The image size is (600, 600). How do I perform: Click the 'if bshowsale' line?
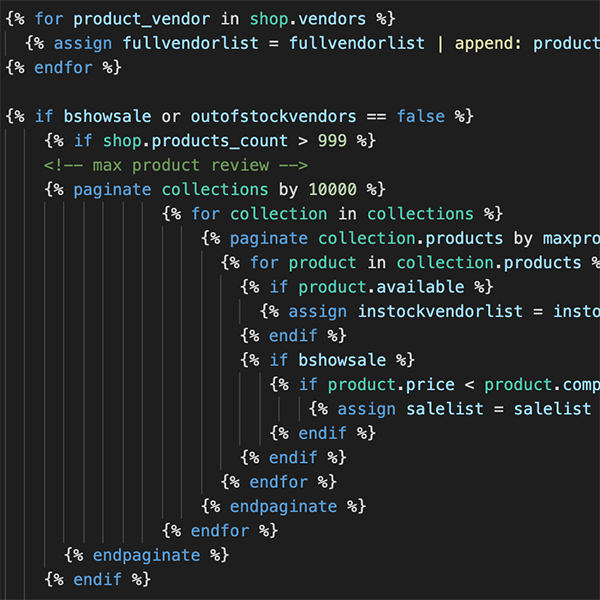(328, 360)
